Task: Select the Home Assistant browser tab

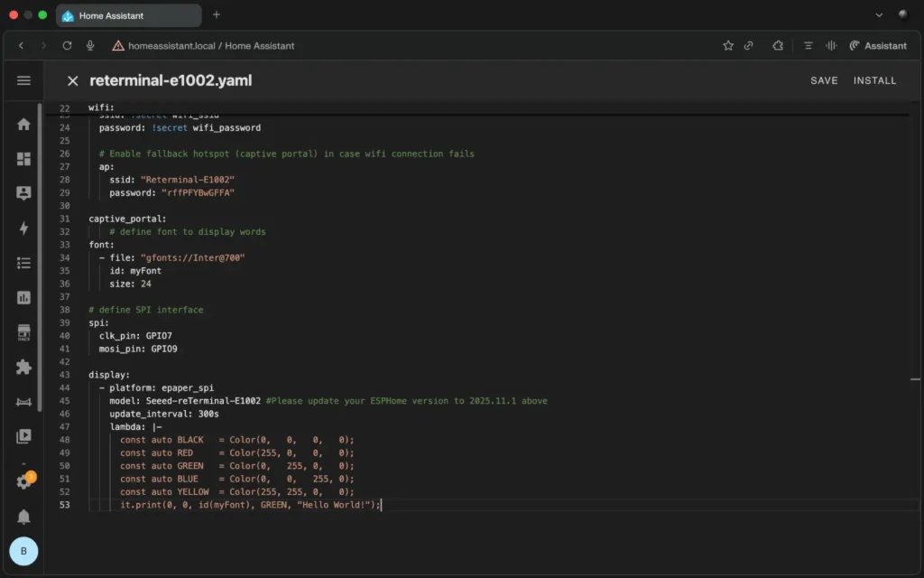Action: (x=128, y=15)
